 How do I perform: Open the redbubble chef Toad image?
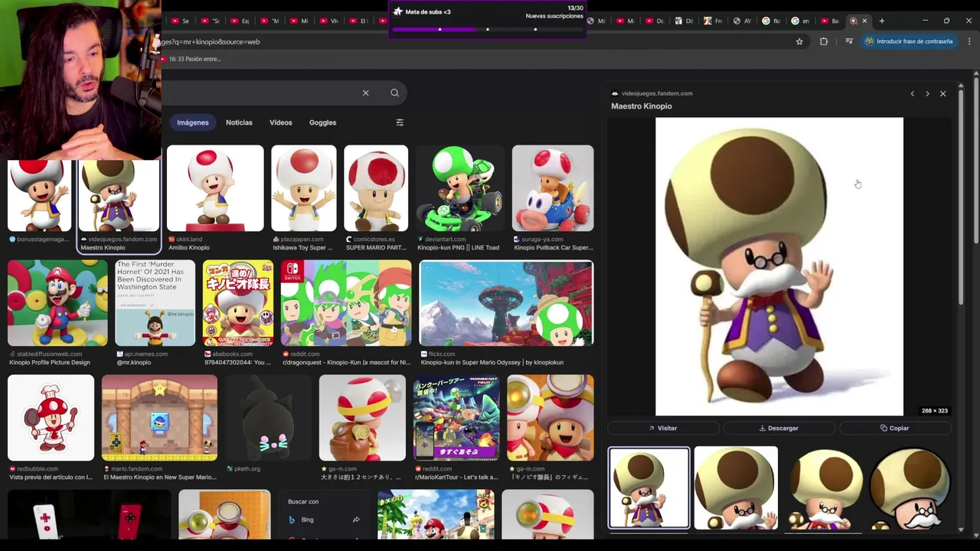tap(51, 418)
